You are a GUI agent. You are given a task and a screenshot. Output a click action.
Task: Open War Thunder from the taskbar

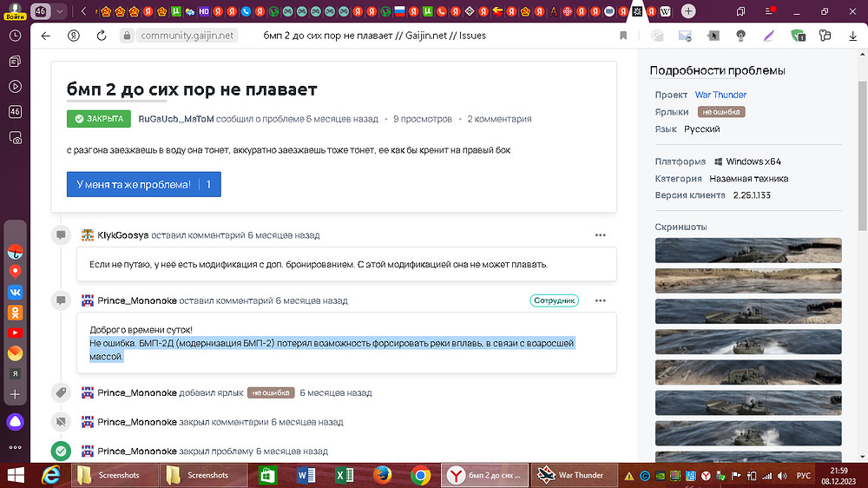(x=574, y=475)
